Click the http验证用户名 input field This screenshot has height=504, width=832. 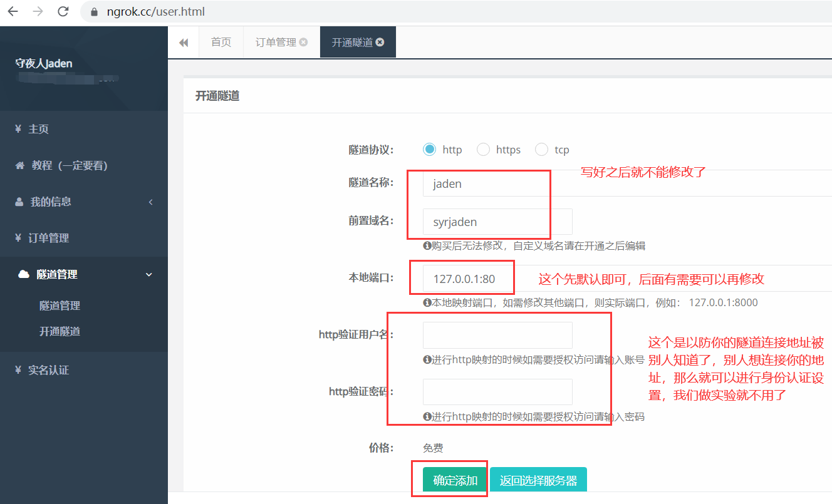pos(497,335)
